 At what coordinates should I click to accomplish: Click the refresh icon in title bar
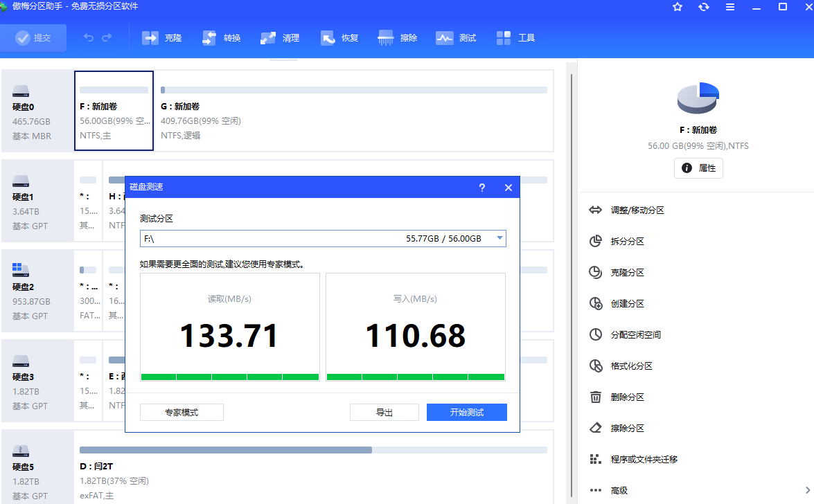(704, 7)
